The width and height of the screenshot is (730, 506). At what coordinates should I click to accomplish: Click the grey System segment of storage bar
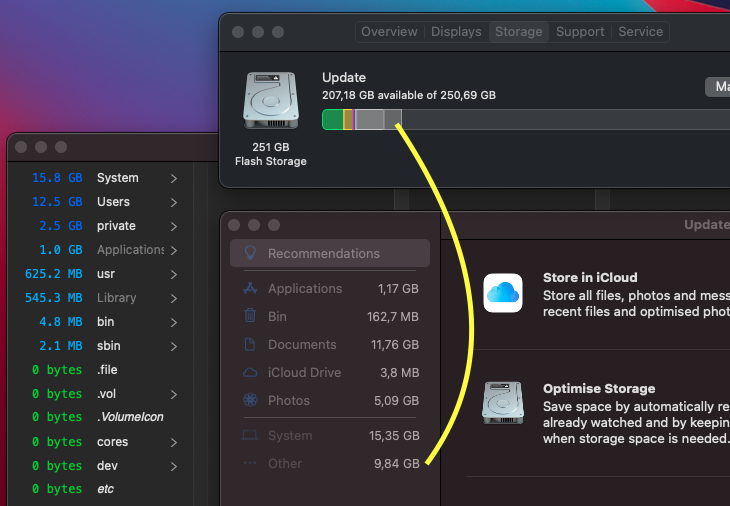click(370, 120)
